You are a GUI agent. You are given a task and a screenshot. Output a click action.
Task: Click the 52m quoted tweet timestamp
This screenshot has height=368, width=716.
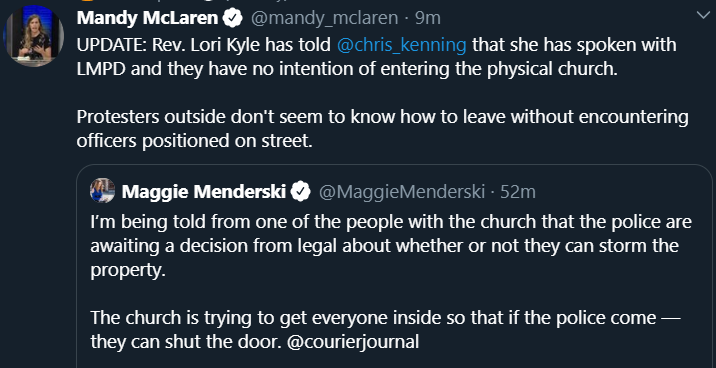click(518, 192)
